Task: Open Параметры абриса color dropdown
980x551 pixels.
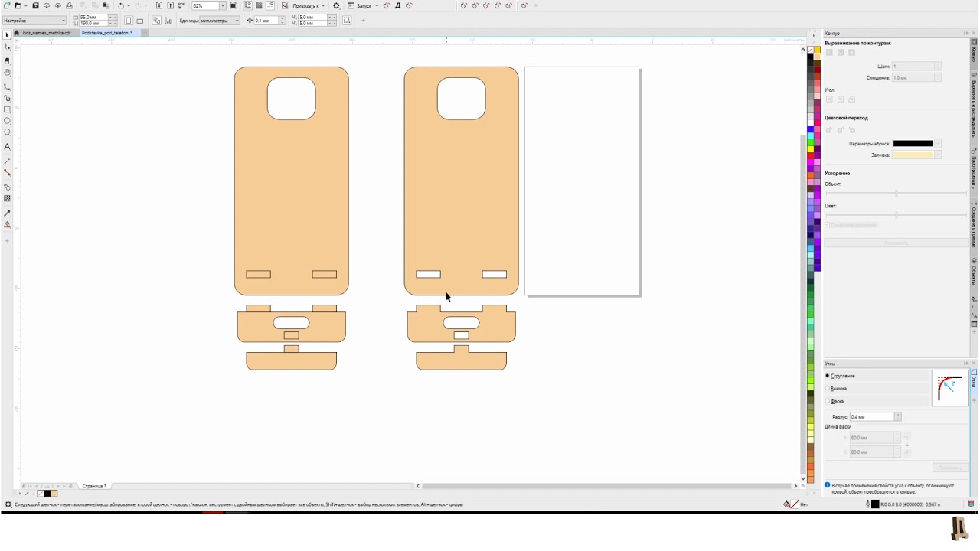Action: (938, 143)
